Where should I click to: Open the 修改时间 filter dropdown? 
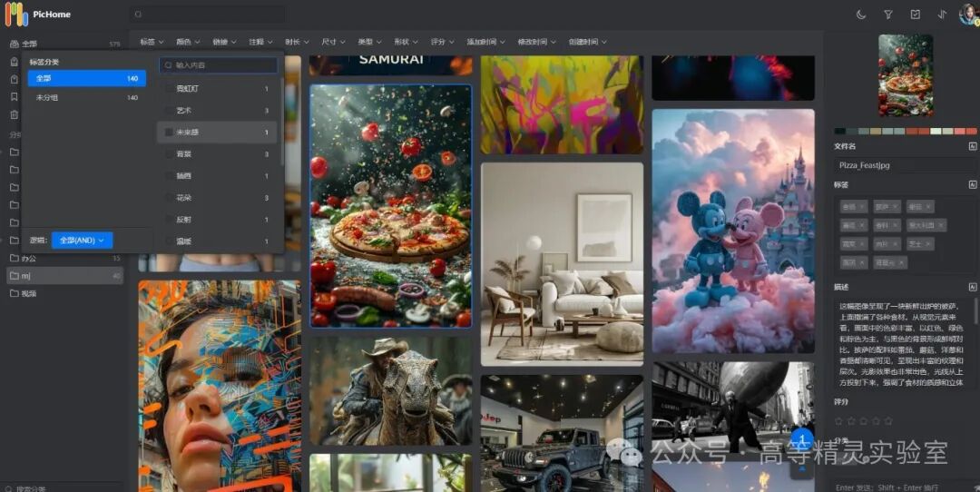536,42
